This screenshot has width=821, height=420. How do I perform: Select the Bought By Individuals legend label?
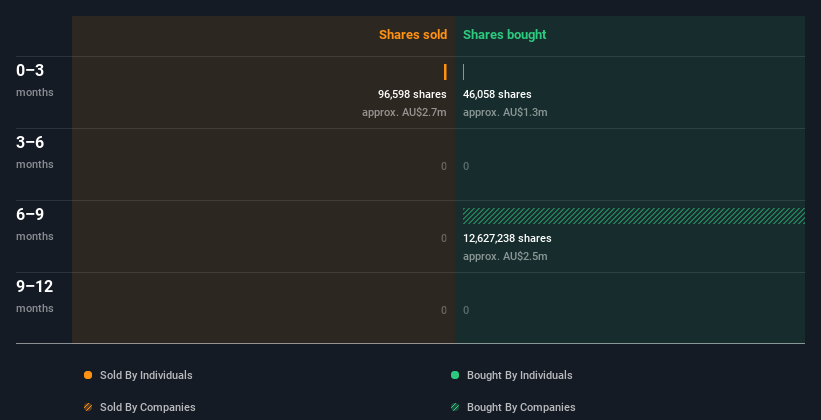[519, 375]
